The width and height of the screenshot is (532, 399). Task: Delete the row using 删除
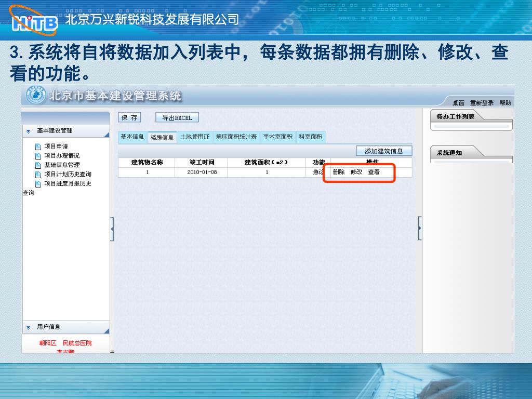point(339,172)
